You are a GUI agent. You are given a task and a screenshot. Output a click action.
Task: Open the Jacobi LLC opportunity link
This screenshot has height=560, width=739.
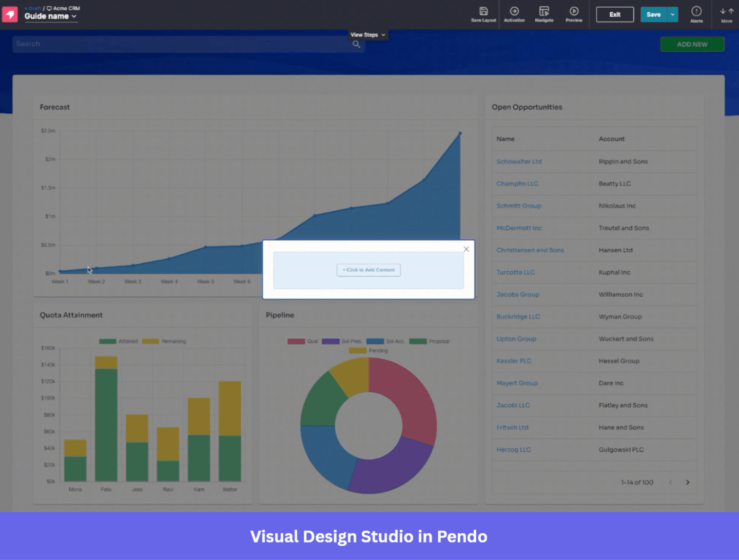(513, 405)
